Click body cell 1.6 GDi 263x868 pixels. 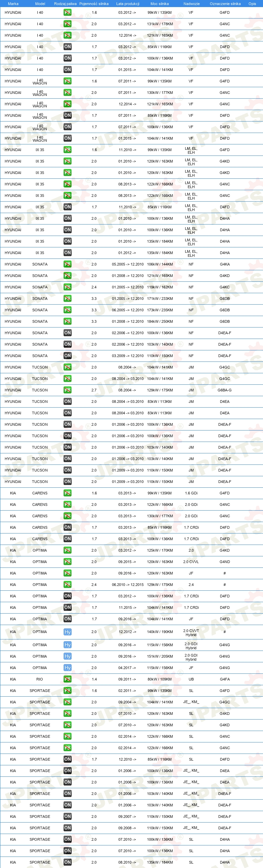tap(191, 493)
